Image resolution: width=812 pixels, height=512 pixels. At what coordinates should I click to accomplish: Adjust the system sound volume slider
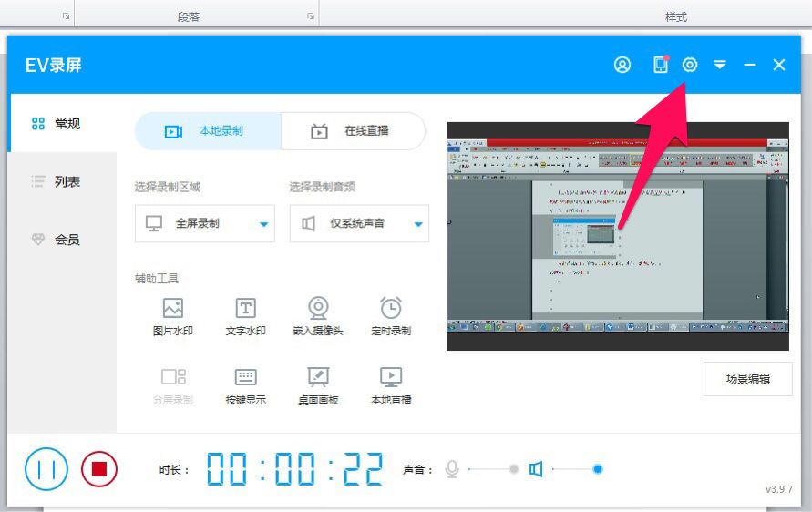[578, 469]
